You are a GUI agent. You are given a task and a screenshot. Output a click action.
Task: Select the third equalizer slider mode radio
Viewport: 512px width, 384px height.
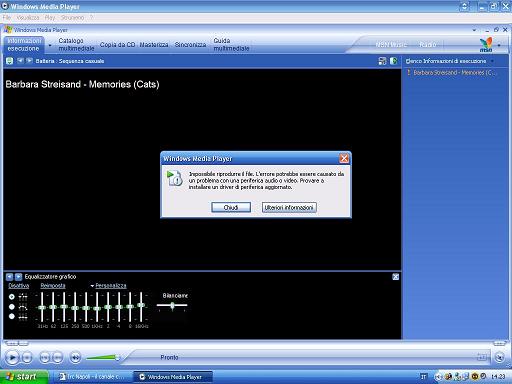(12, 316)
